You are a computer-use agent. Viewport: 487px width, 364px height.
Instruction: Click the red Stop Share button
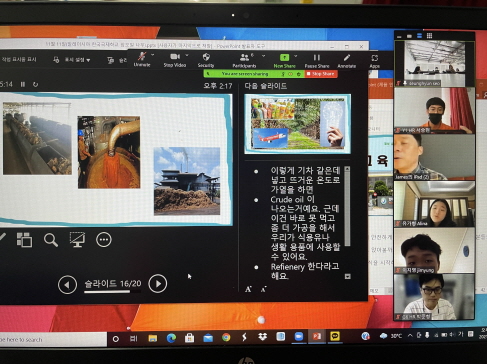320,74
